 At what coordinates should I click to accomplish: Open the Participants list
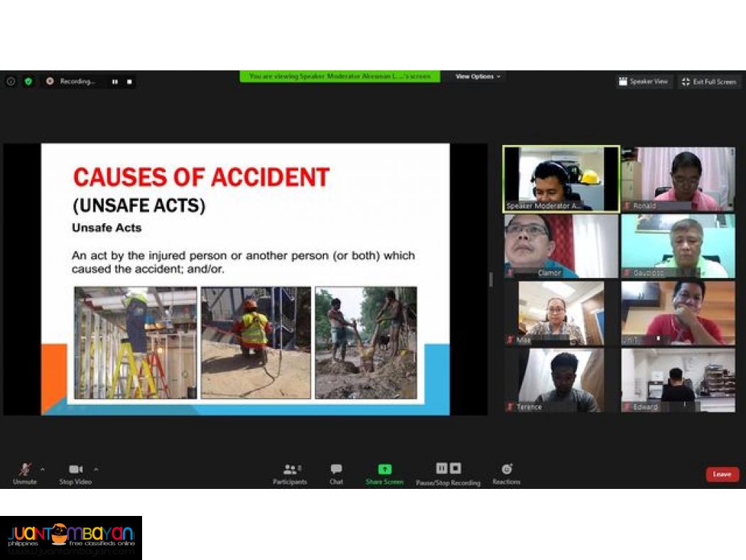290,469
